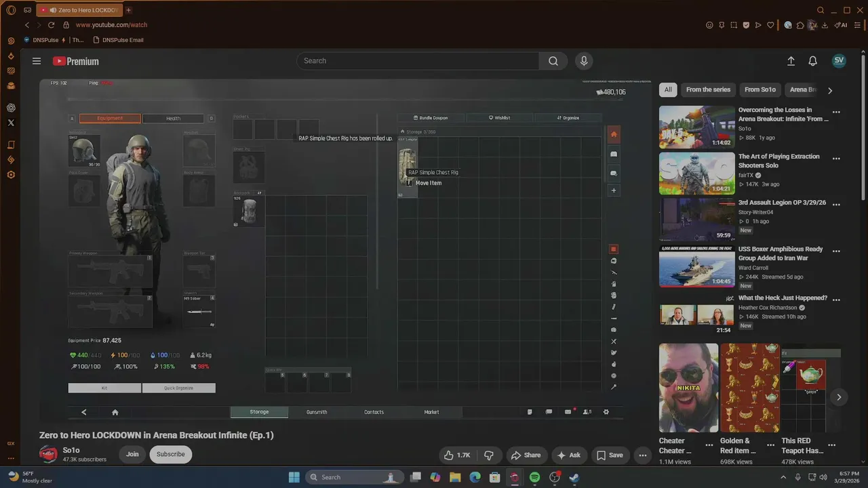The height and width of the screenshot is (488, 868).
Task: Click the game Wishlist button
Action: [x=500, y=118]
